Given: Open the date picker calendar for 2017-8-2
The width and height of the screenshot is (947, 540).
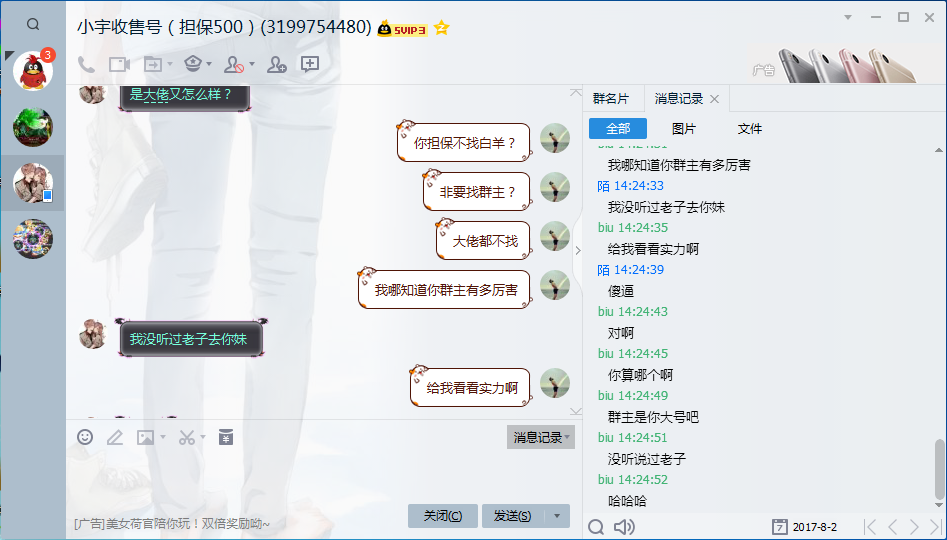Looking at the screenshot, I should pos(780,527).
